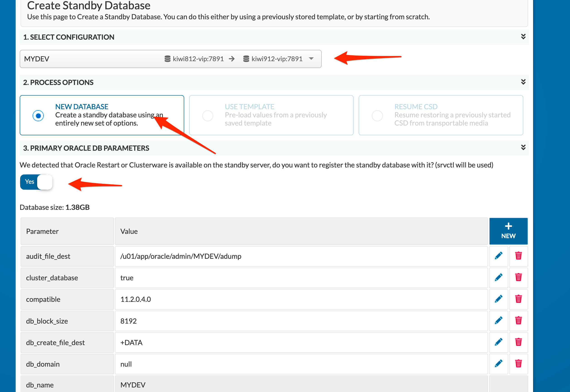Click the 3. PRIMARY ORACLE DB PARAMETERS header

[86, 148]
